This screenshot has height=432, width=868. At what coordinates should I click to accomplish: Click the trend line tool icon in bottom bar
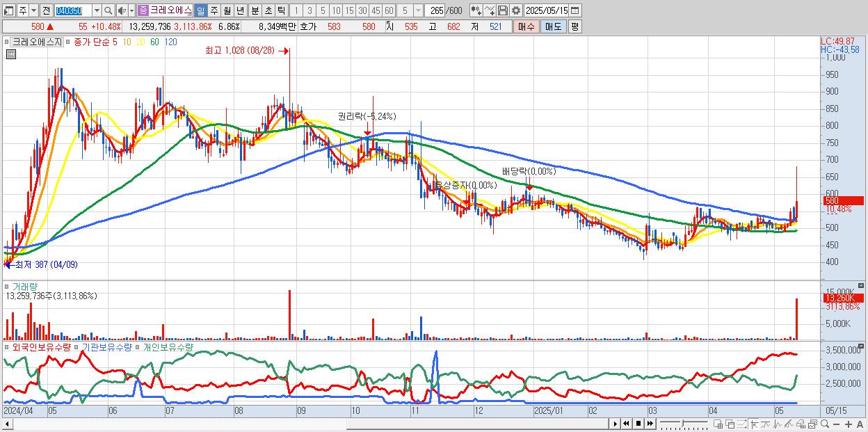[766, 424]
